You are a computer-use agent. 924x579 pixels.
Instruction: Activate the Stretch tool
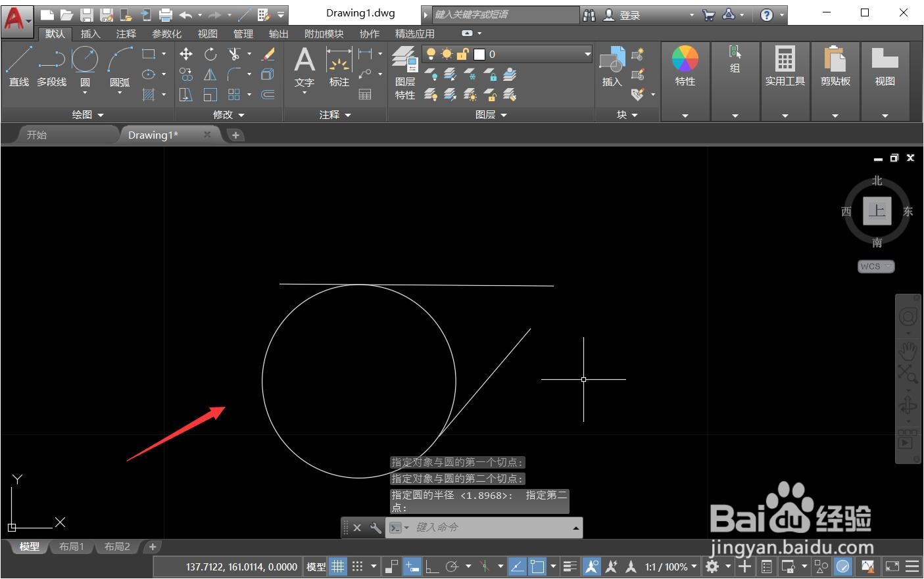click(x=186, y=95)
